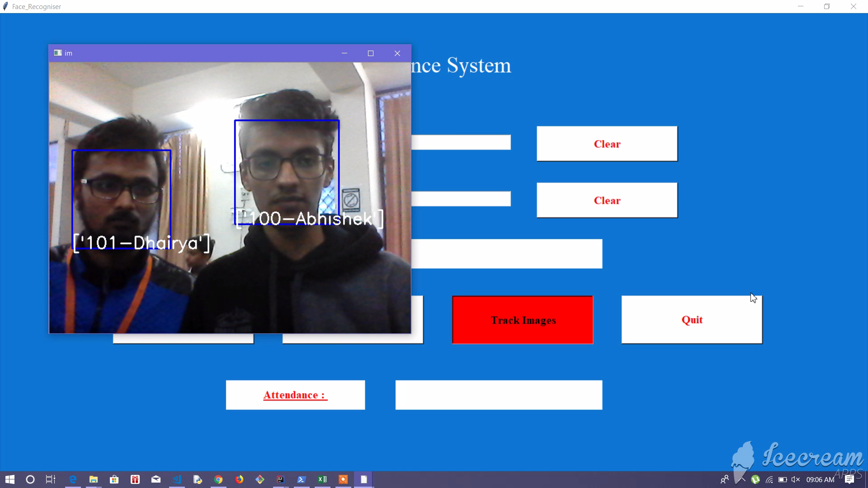868x488 pixels.
Task: Unmute the volume speaker icon
Action: pyautogui.click(x=796, y=479)
